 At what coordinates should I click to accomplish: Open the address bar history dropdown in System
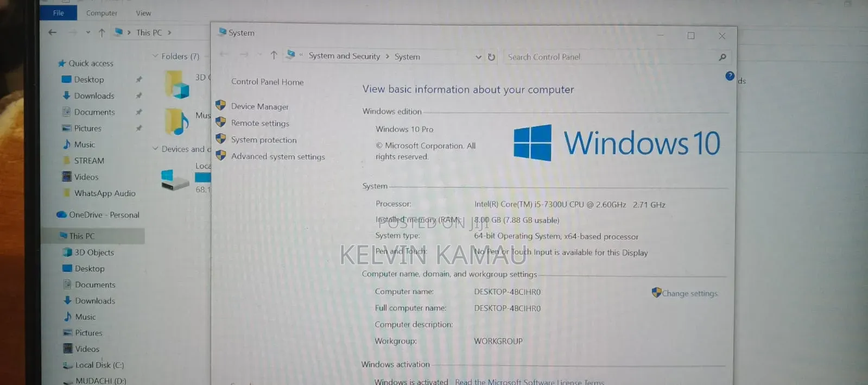478,57
